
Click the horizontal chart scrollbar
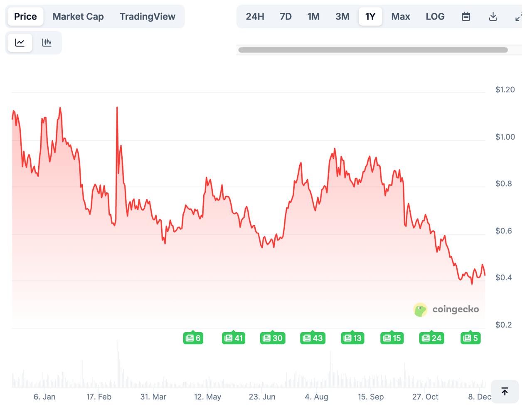373,50
